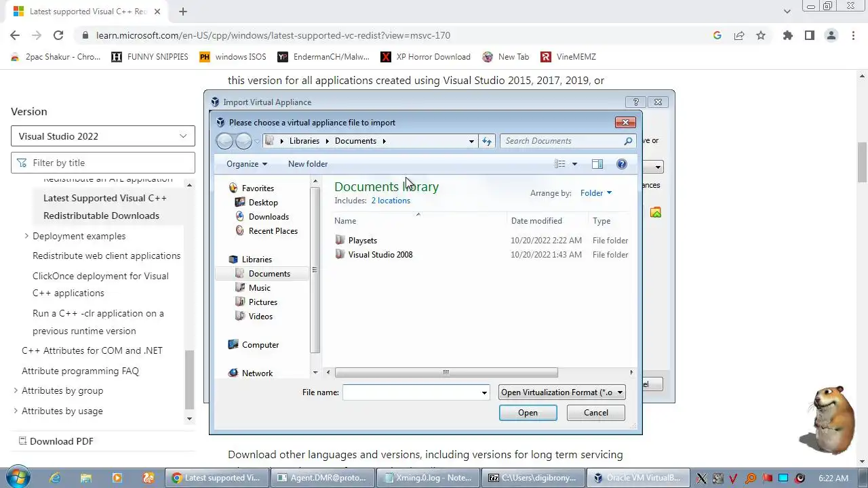Open the windows ISOS bookmark
This screenshot has height=488, width=868.
tap(233, 57)
